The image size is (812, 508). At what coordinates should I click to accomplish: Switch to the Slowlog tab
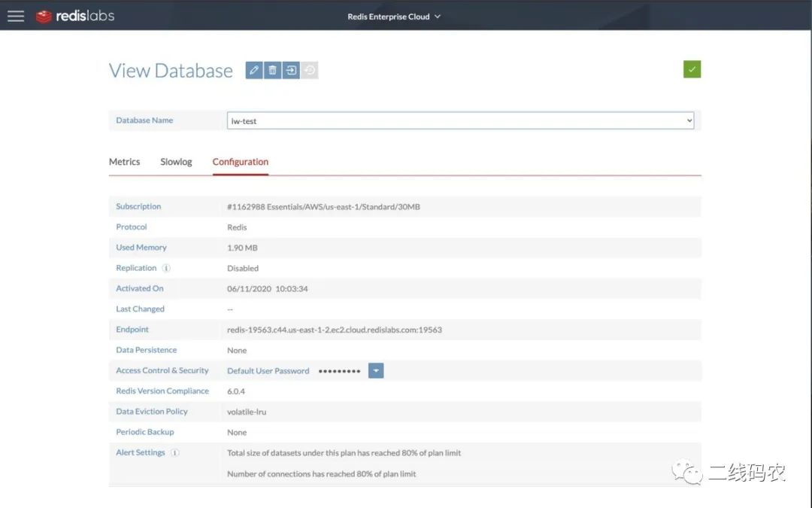(176, 162)
